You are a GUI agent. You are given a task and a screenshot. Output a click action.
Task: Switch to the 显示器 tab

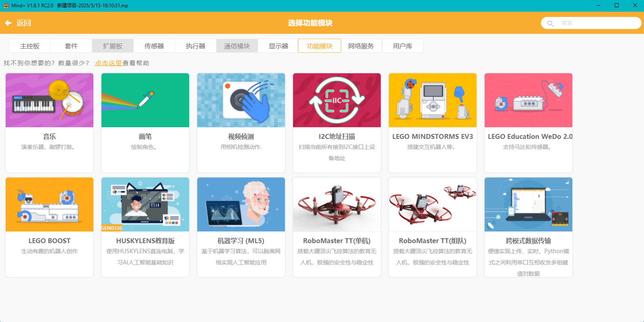tap(279, 46)
